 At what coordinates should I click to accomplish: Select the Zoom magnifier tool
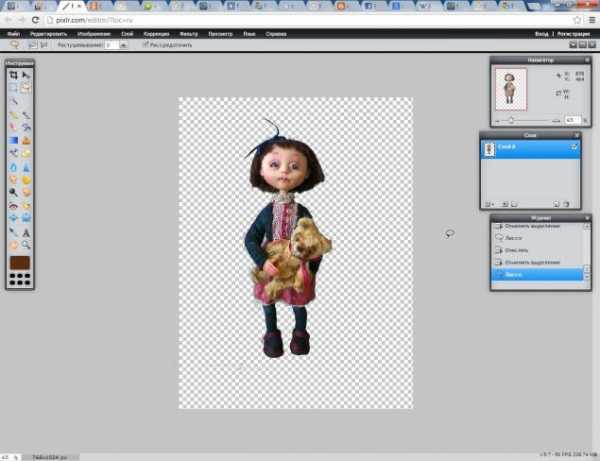pos(26,244)
